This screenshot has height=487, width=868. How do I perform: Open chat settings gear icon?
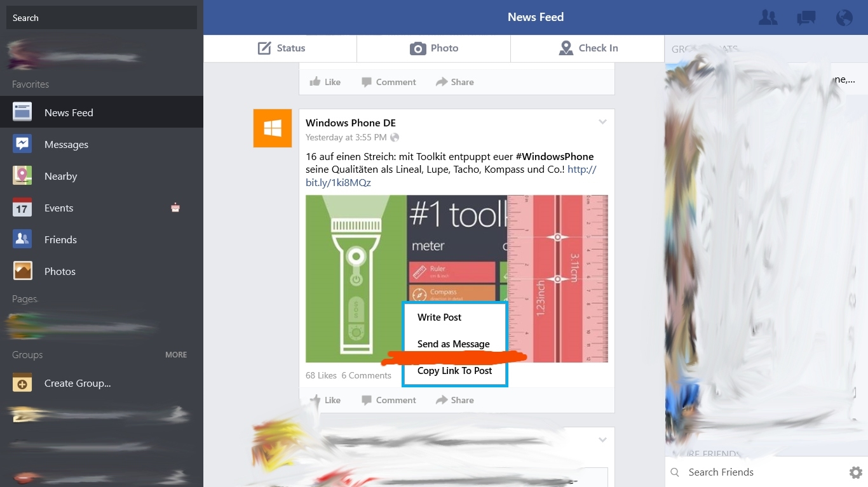pos(856,472)
